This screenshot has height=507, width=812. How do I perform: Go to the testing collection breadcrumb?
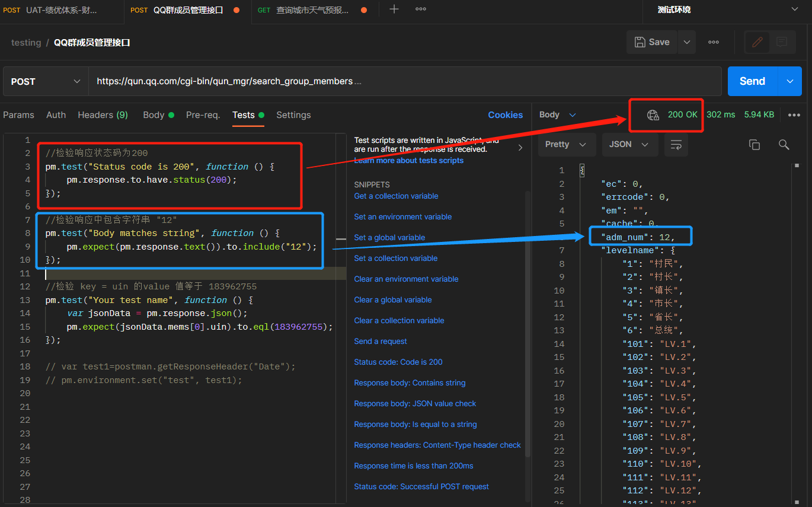pos(26,43)
